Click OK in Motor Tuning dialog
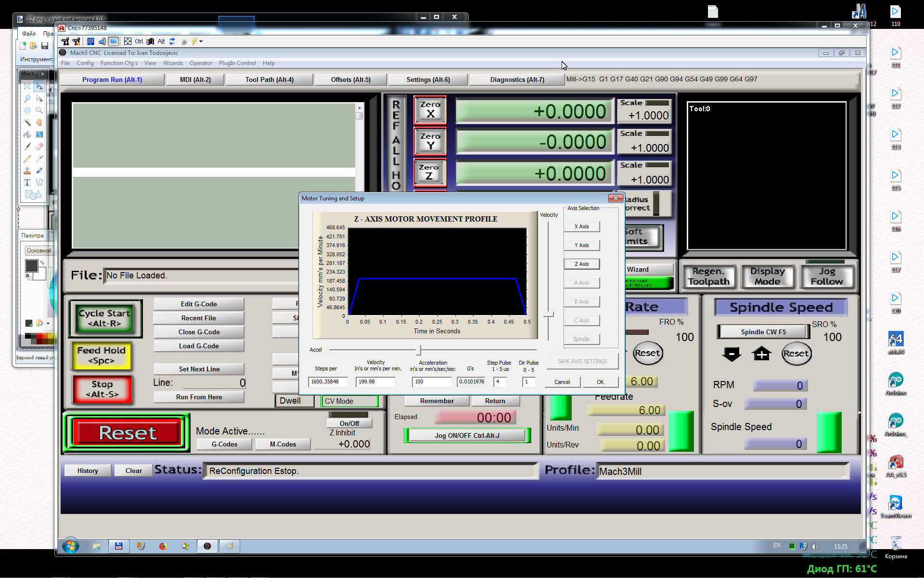The width and height of the screenshot is (924, 578). click(x=600, y=382)
